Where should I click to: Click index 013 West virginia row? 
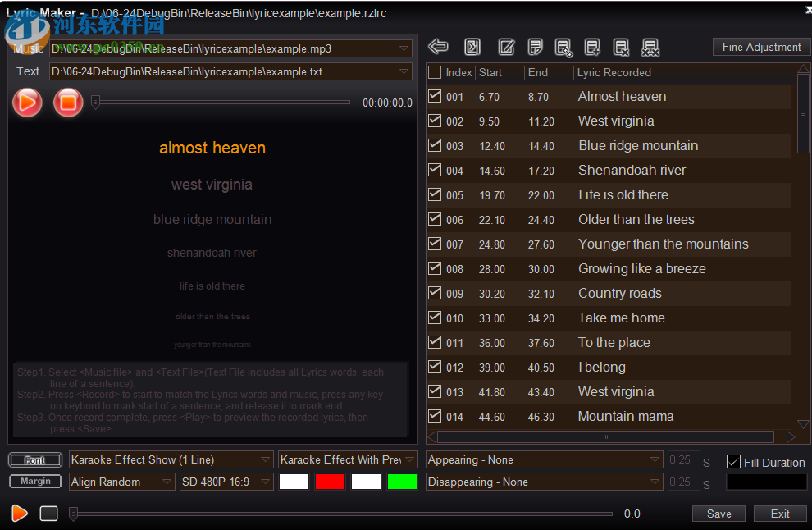click(x=454, y=392)
